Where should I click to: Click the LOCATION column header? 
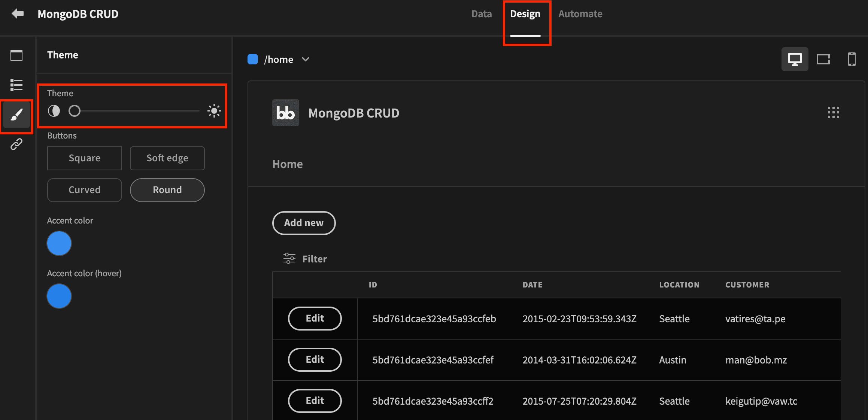coord(679,284)
